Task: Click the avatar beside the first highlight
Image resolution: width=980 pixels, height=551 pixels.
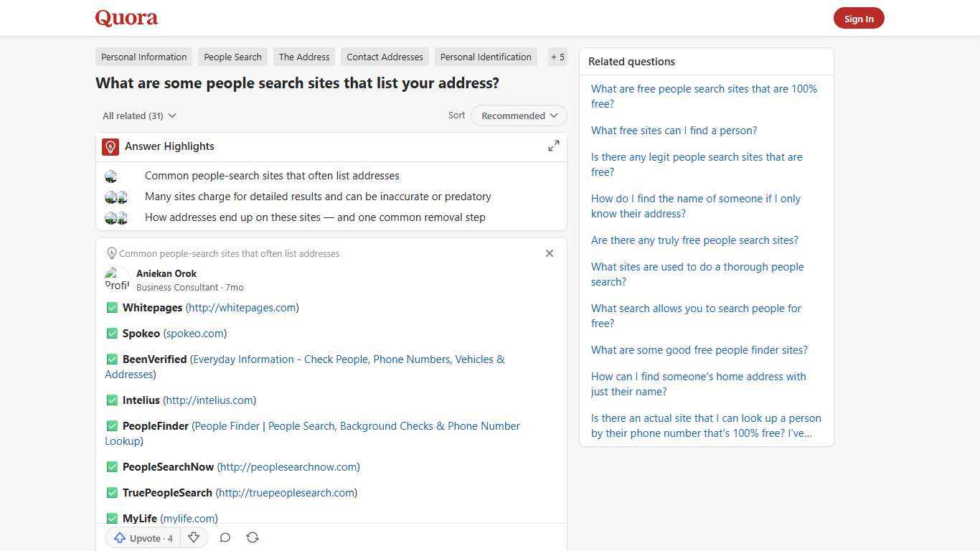Action: (110, 176)
